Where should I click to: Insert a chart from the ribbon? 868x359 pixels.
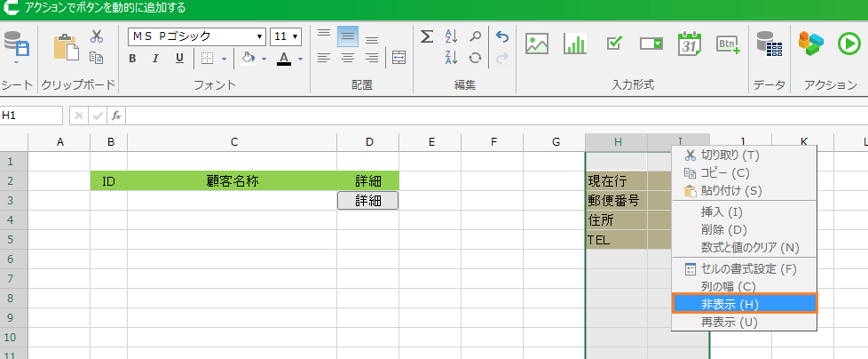576,44
